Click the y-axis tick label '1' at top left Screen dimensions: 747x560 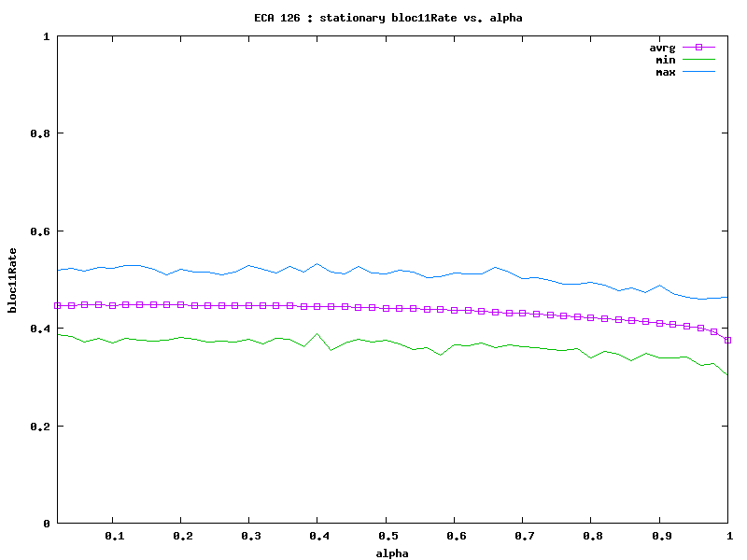(47, 36)
